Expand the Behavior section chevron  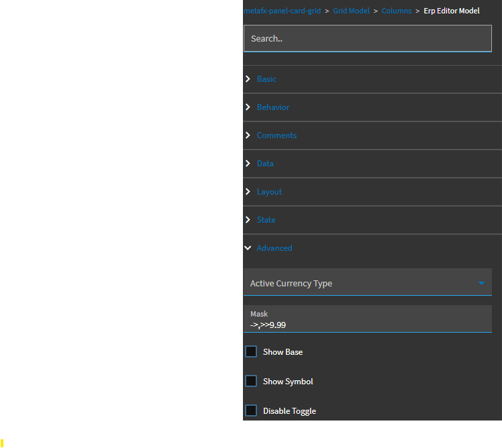(x=248, y=107)
